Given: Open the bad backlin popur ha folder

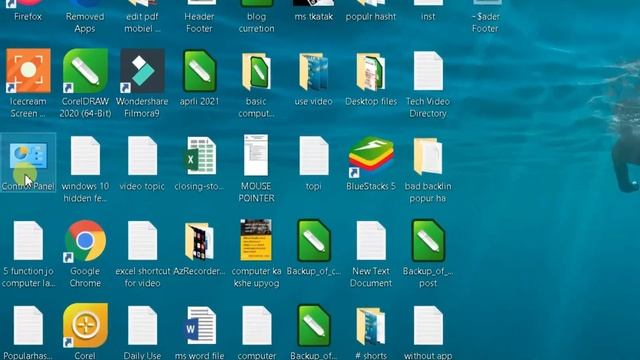Looking at the screenshot, I should pos(428,156).
